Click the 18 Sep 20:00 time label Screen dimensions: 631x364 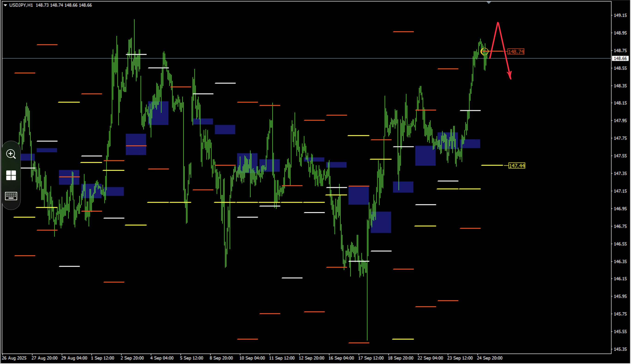pyautogui.click(x=401, y=358)
